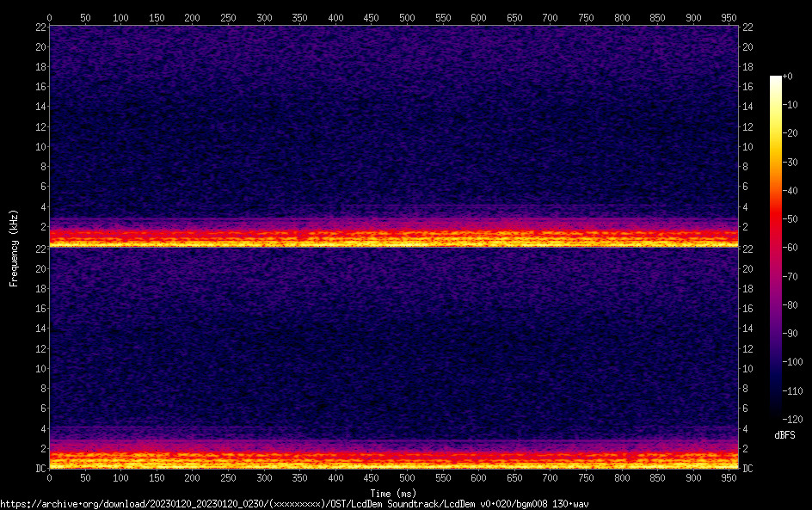Click the -30 label on the dBFS scale

[787, 162]
